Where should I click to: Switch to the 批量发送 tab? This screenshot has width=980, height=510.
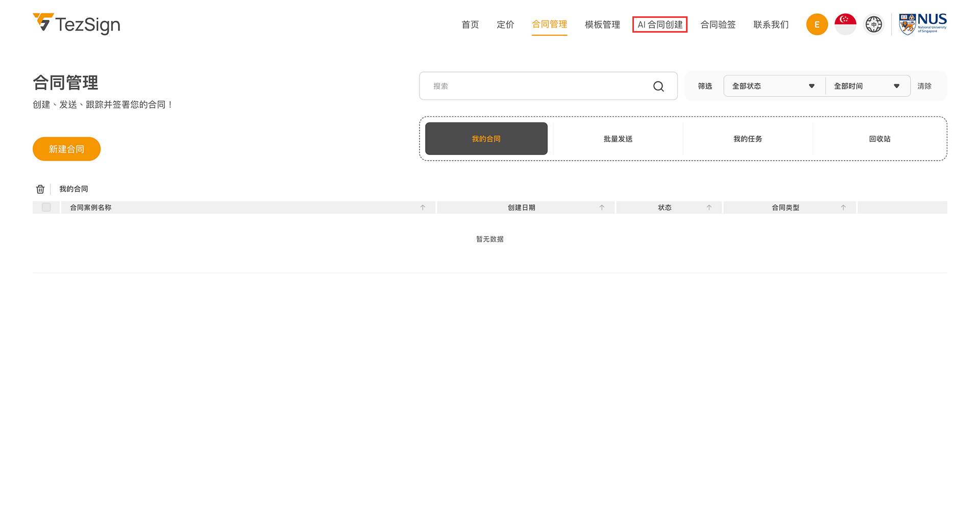click(x=618, y=139)
